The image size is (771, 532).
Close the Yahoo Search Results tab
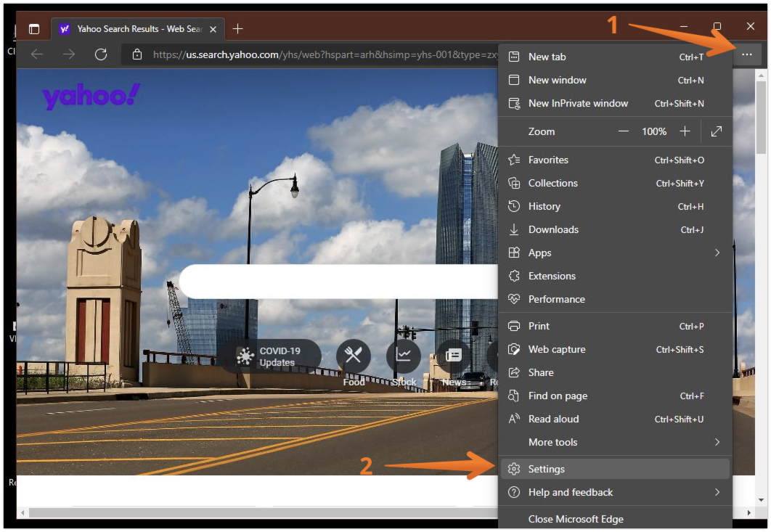coord(213,29)
